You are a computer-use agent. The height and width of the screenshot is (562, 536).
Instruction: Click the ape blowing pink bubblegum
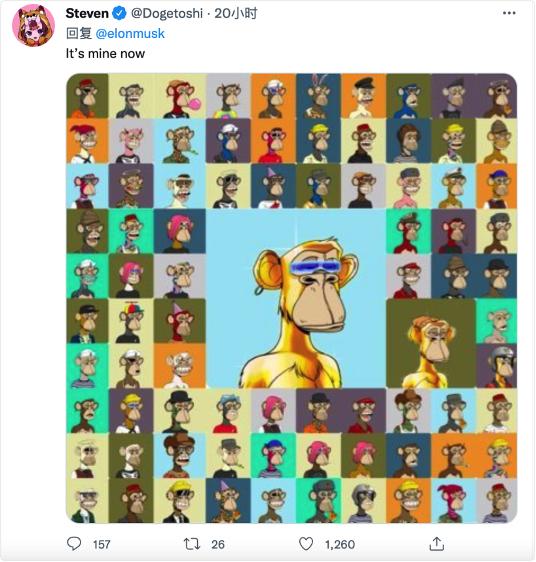tap(180, 96)
